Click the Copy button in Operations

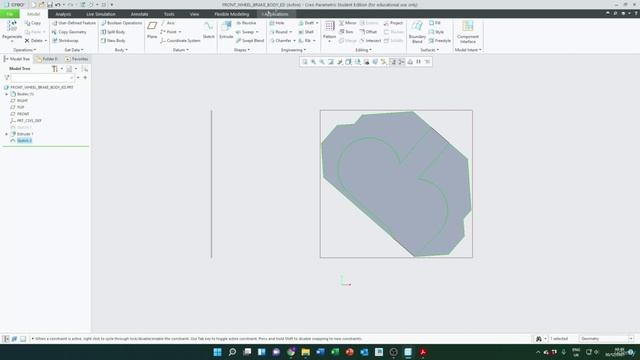pyautogui.click(x=33, y=23)
